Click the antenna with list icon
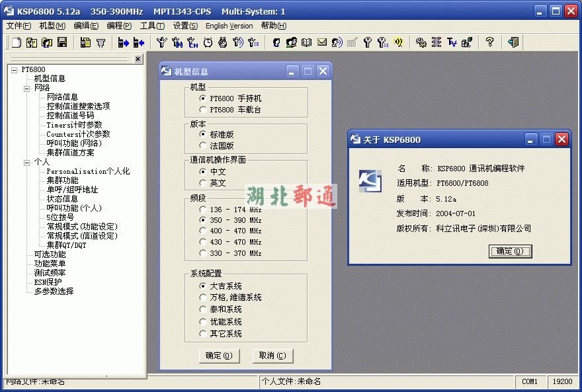582x392 pixels. coord(253,42)
